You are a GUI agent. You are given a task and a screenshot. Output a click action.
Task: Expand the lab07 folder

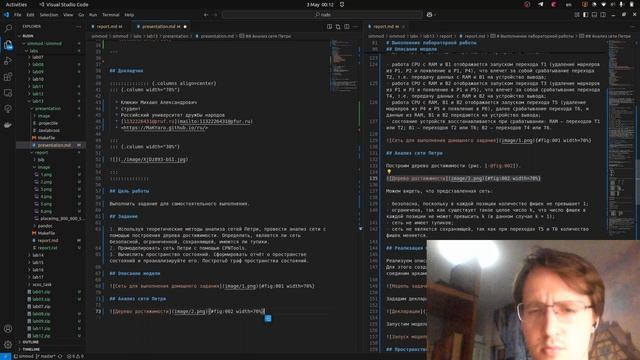pos(38,57)
